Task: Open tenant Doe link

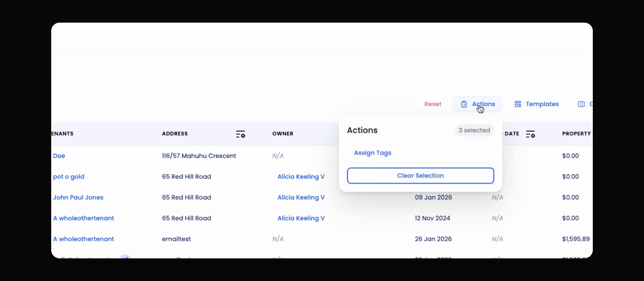Action: point(59,156)
